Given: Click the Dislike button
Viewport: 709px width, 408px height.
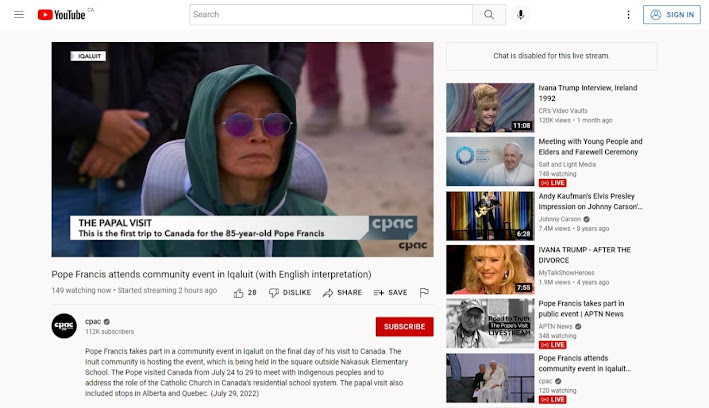Looking at the screenshot, I should [290, 293].
